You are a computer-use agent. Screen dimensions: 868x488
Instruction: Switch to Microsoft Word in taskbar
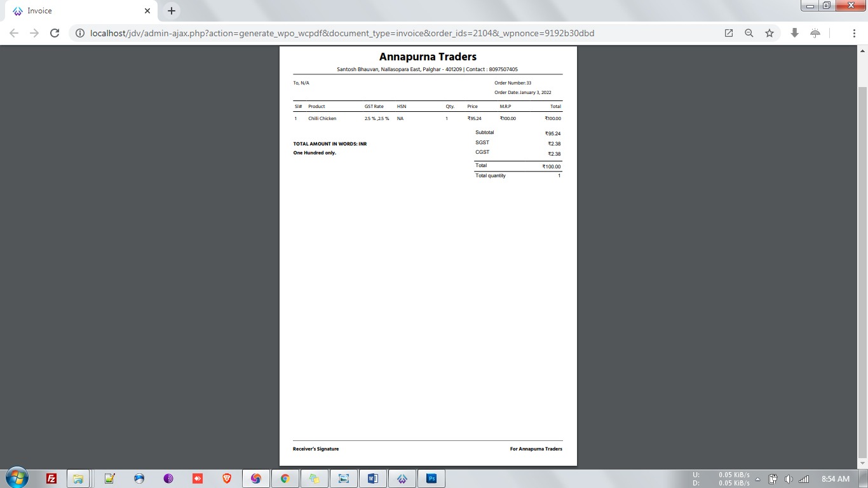[x=372, y=478]
